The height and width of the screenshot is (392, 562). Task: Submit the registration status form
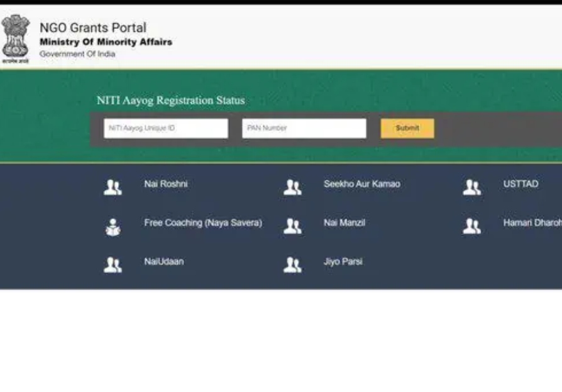[407, 128]
